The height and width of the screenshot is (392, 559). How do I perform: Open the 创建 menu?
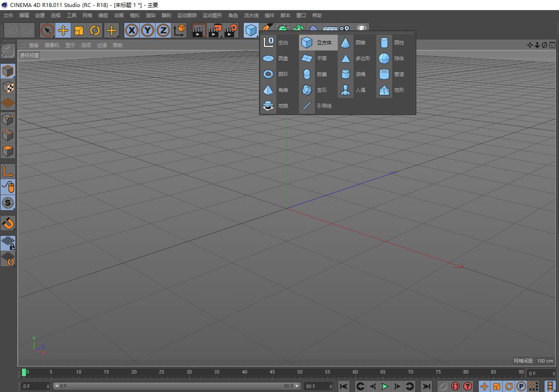(x=40, y=15)
